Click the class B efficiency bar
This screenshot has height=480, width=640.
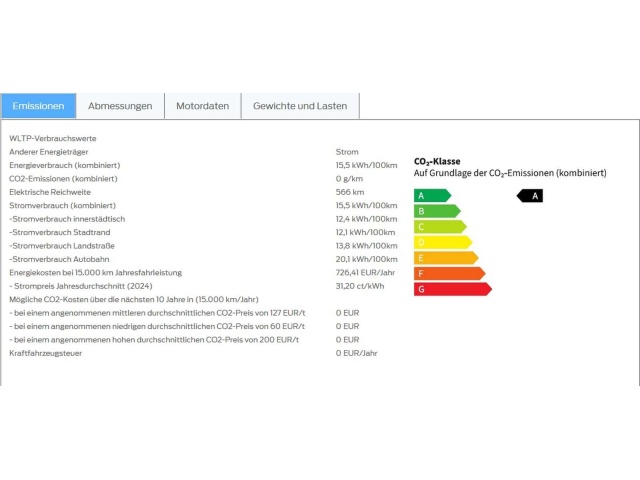coord(436,211)
